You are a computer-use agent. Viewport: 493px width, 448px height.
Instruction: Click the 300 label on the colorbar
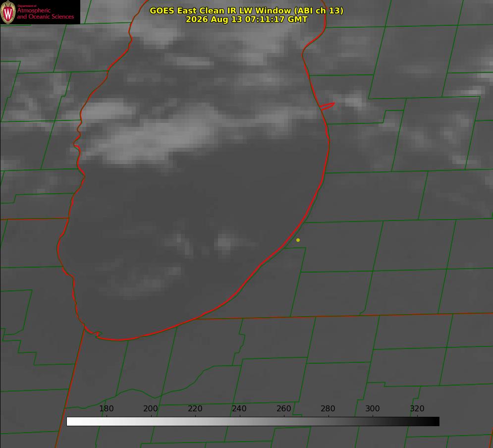tap(373, 408)
